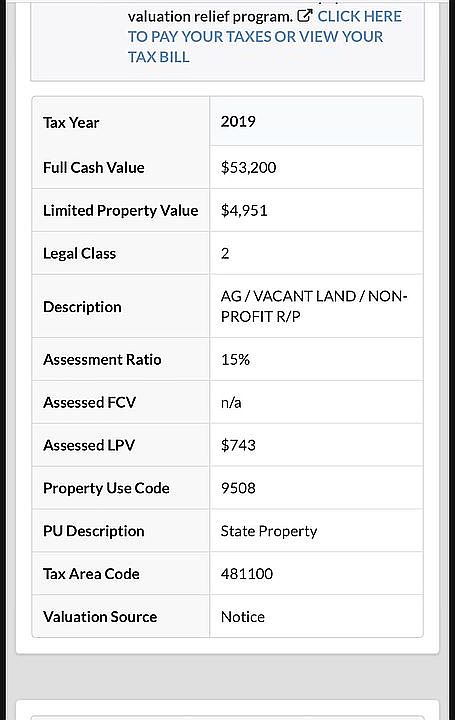The image size is (455, 720).
Task: Click the 481100 tax area code
Action: (x=247, y=574)
